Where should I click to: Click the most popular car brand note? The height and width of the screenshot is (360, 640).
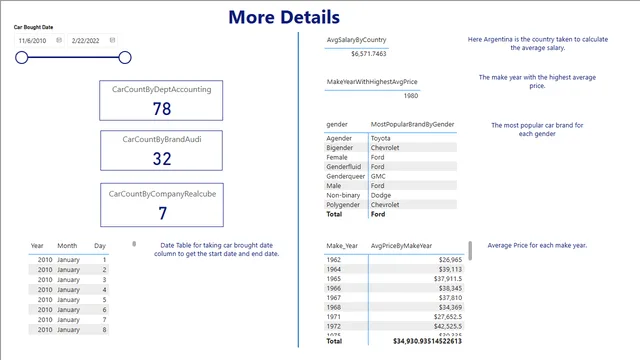point(537,129)
